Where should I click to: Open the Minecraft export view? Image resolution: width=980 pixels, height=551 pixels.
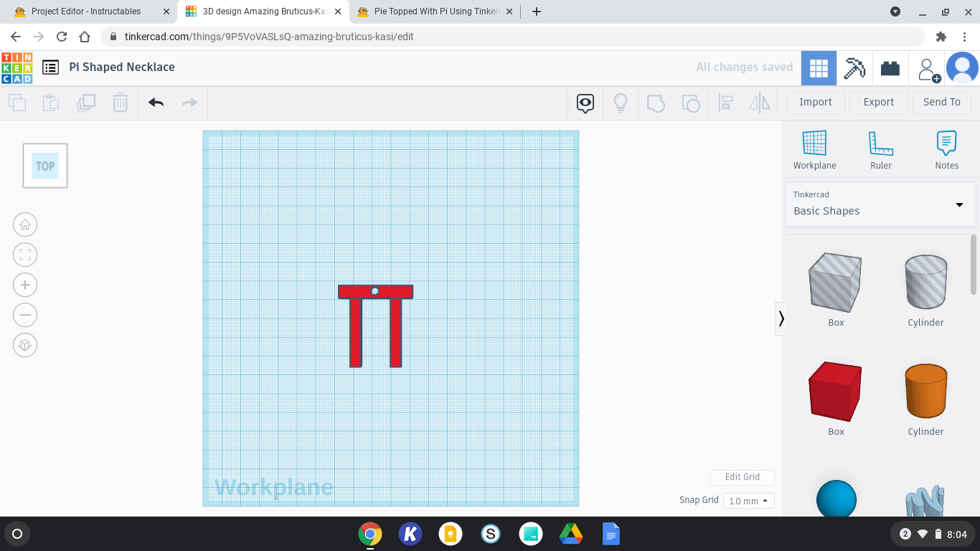tap(854, 67)
